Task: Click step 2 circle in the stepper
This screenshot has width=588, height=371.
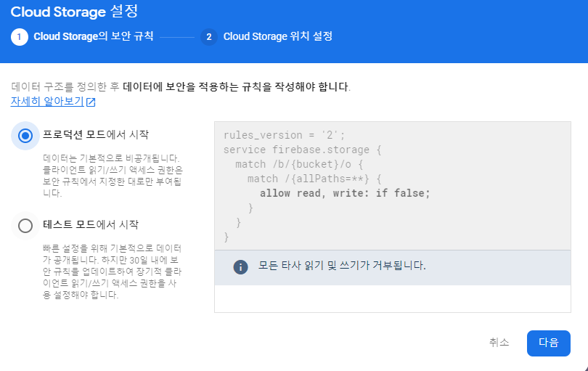Action: click(209, 37)
